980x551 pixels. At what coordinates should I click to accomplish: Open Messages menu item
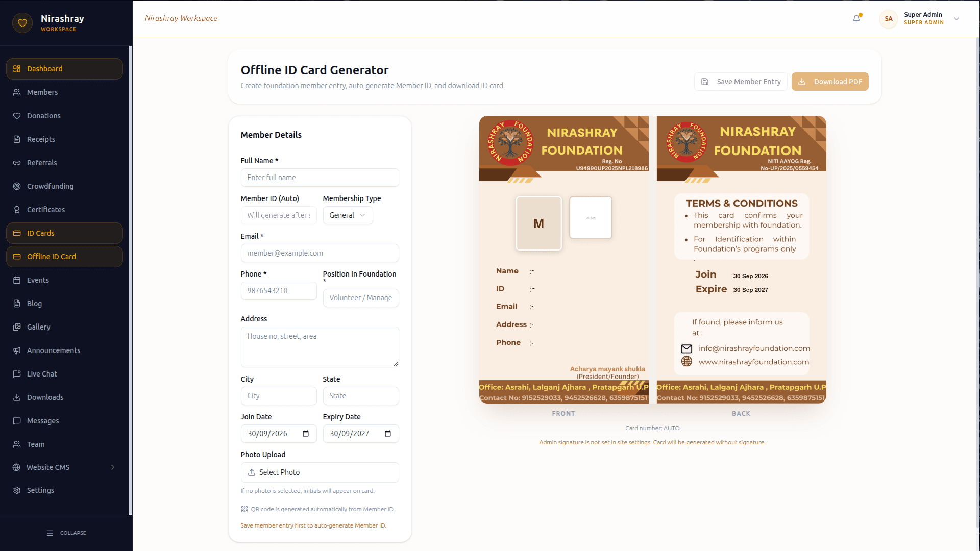pyautogui.click(x=64, y=421)
